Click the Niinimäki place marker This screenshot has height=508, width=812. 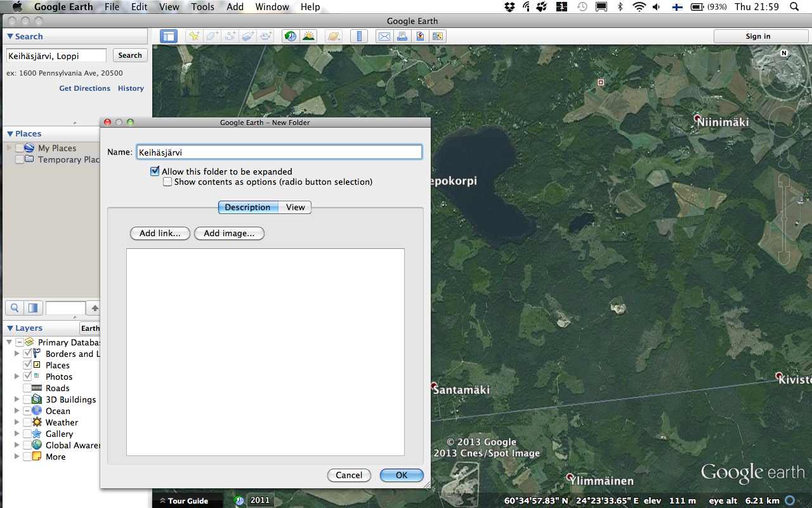[697, 119]
